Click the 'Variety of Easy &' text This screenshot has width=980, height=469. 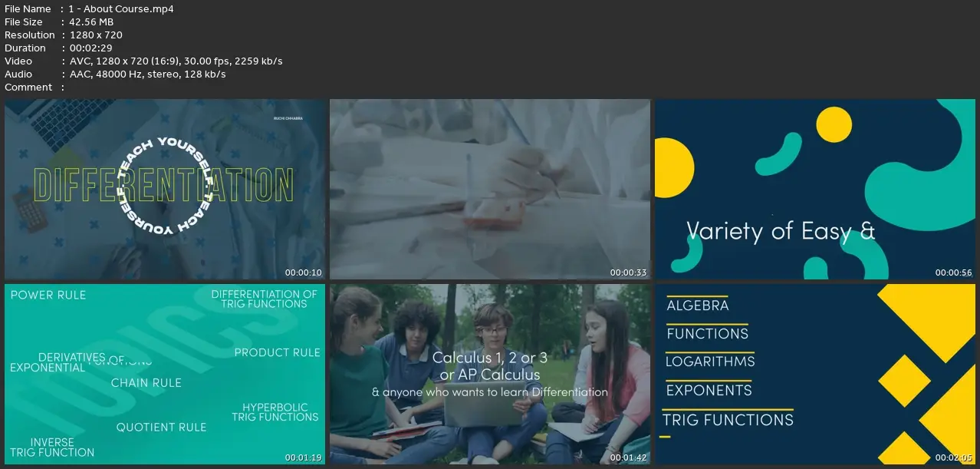pyautogui.click(x=781, y=231)
